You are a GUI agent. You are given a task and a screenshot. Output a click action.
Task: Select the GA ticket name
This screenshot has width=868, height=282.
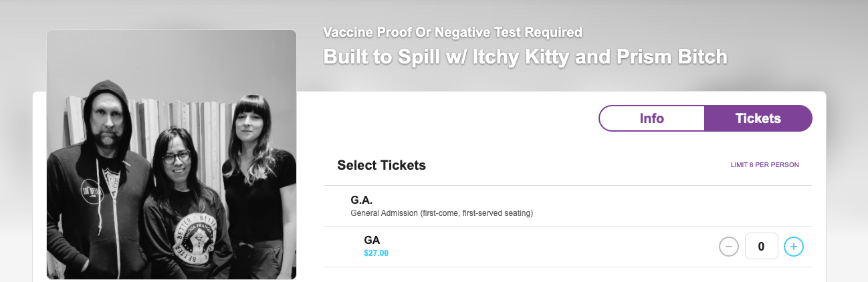pyautogui.click(x=372, y=240)
